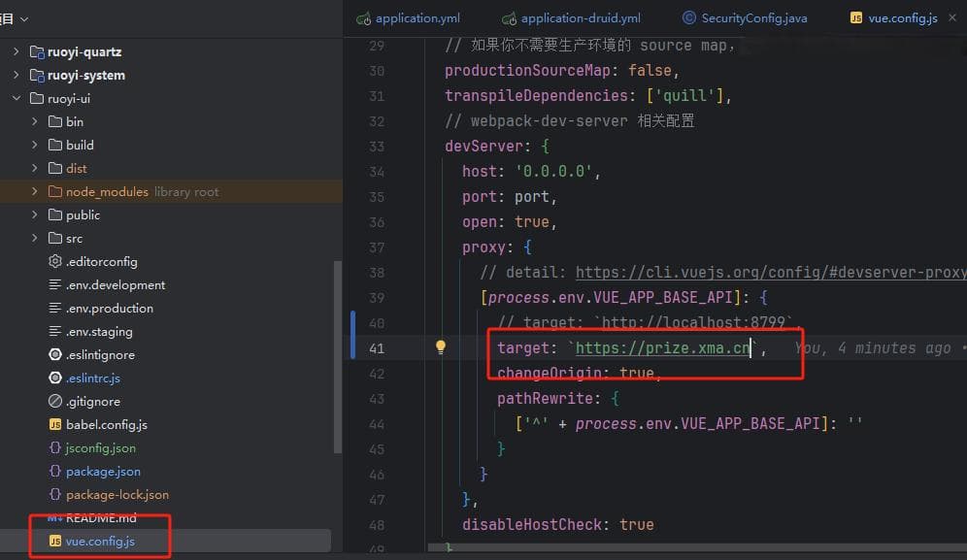Viewport: 967px width, 560px height.
Task: Open jsconfig.json from the tree
Action: pos(101,447)
